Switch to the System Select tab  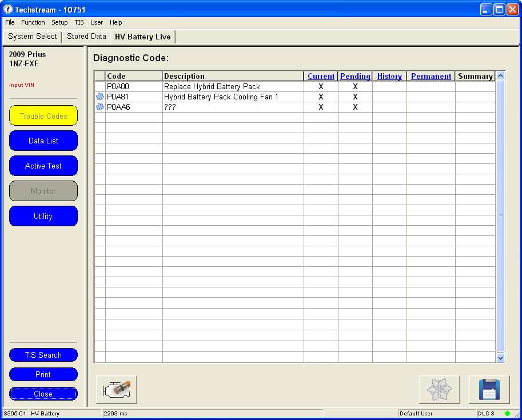(33, 37)
